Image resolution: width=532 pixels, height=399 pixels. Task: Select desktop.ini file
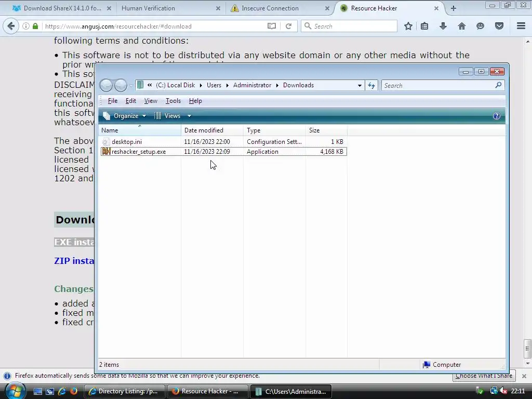[127, 142]
